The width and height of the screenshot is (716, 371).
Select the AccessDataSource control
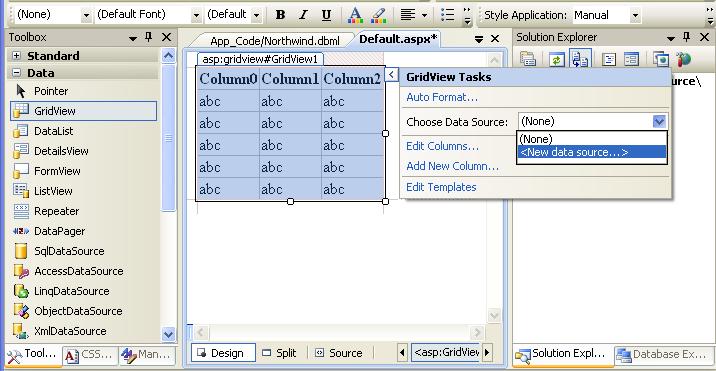tap(83, 271)
